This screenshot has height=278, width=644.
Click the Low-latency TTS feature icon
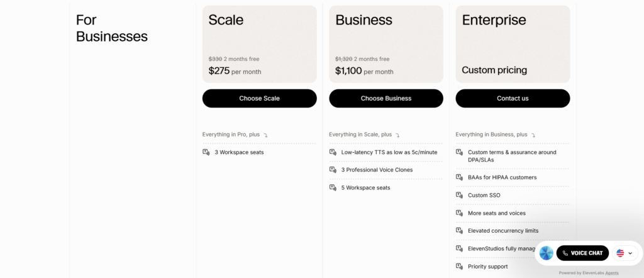click(333, 152)
